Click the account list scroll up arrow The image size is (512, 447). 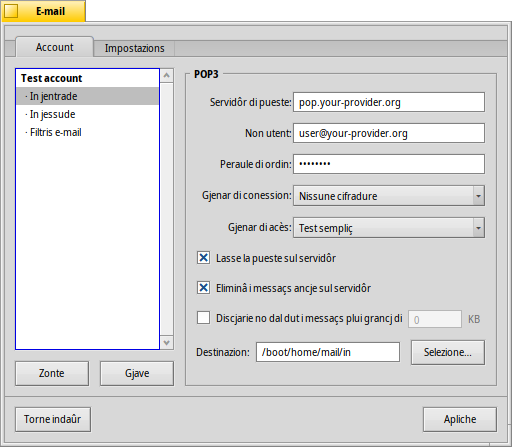point(167,76)
